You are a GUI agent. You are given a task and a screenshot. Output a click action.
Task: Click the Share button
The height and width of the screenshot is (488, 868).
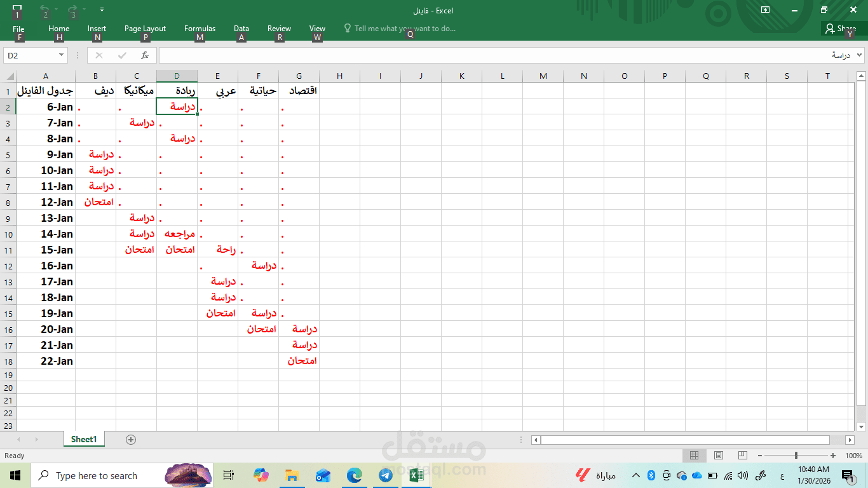[x=841, y=29]
